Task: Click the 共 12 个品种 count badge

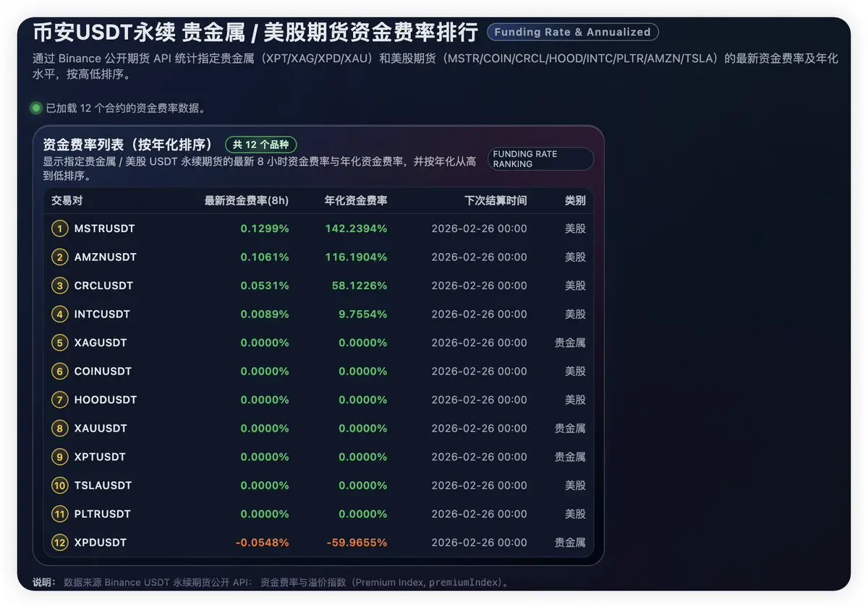Action: click(x=260, y=145)
